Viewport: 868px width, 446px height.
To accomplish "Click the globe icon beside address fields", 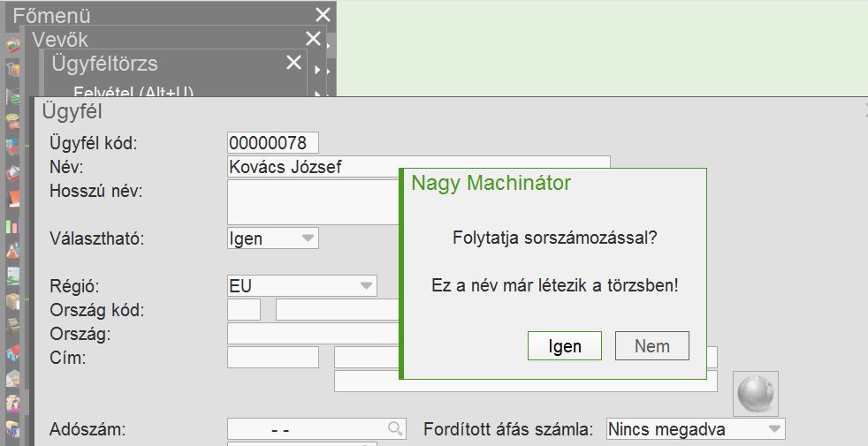I will pyautogui.click(x=756, y=393).
